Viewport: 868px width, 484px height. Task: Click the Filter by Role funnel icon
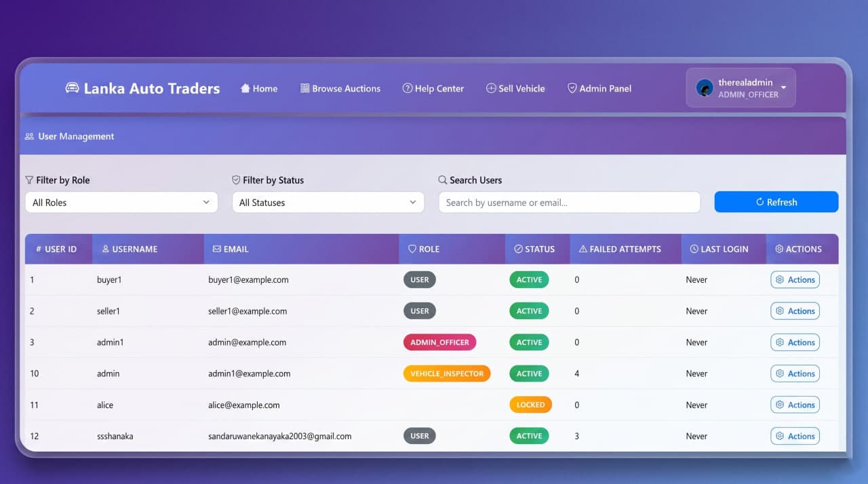[x=29, y=180]
